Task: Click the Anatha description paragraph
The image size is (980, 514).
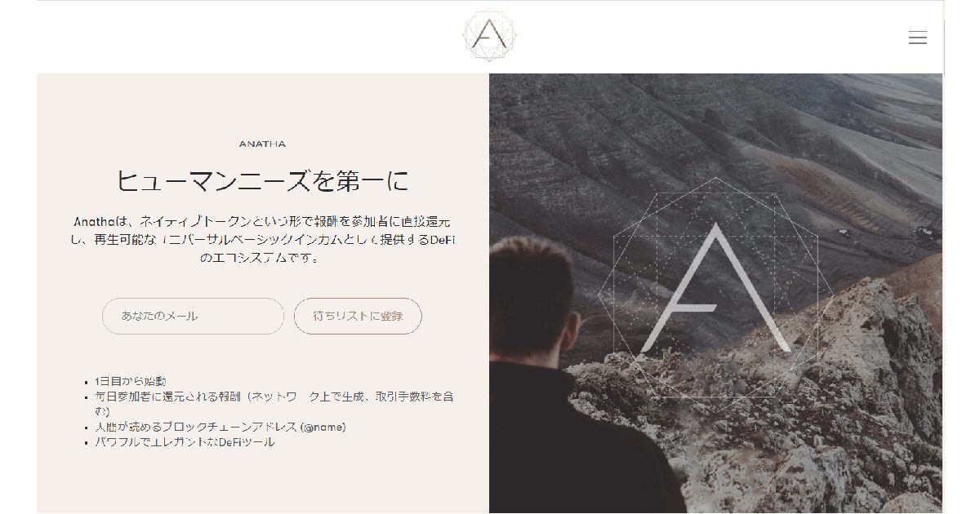Action: click(262, 239)
